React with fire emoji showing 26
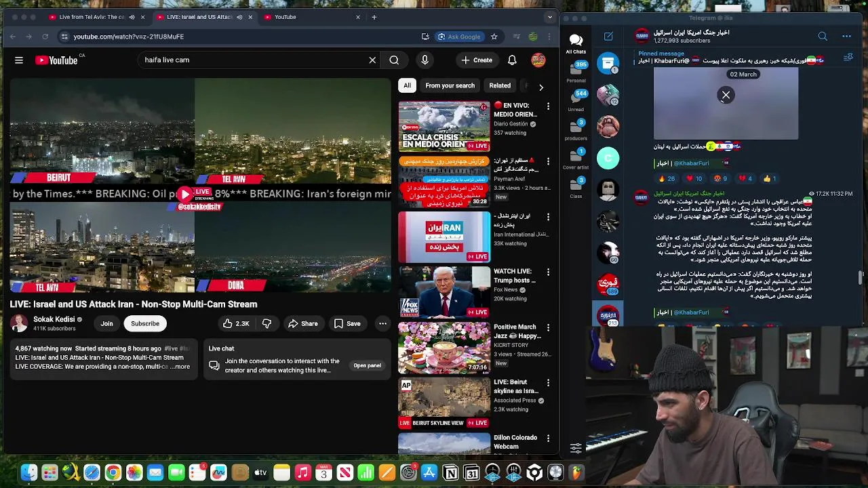The height and width of the screenshot is (488, 868). 667,179
